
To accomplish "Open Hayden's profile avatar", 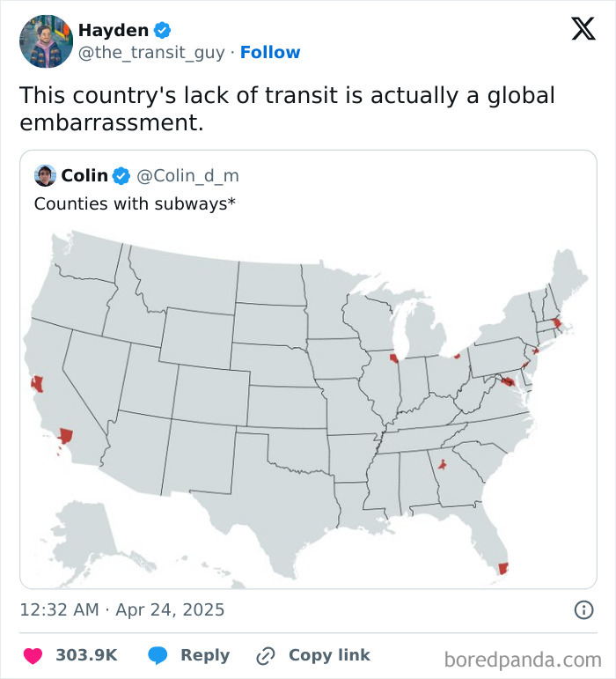I will (x=47, y=41).
